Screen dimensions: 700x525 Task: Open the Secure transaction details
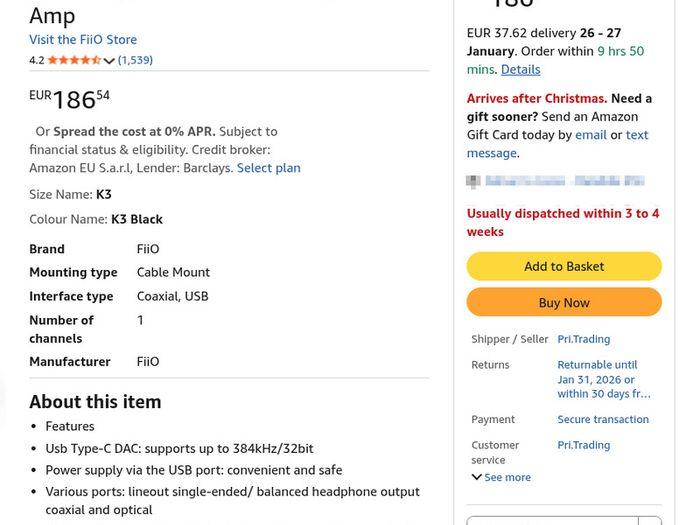pos(603,419)
